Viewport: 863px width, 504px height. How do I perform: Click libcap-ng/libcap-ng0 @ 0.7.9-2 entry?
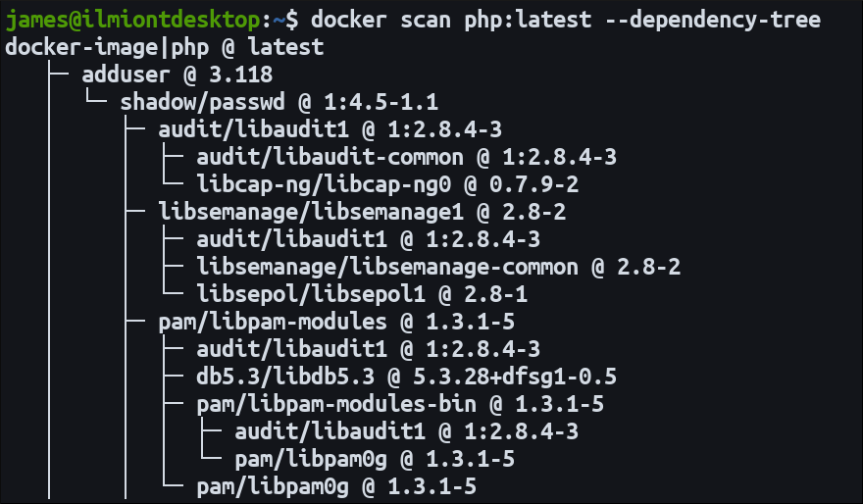point(387,184)
